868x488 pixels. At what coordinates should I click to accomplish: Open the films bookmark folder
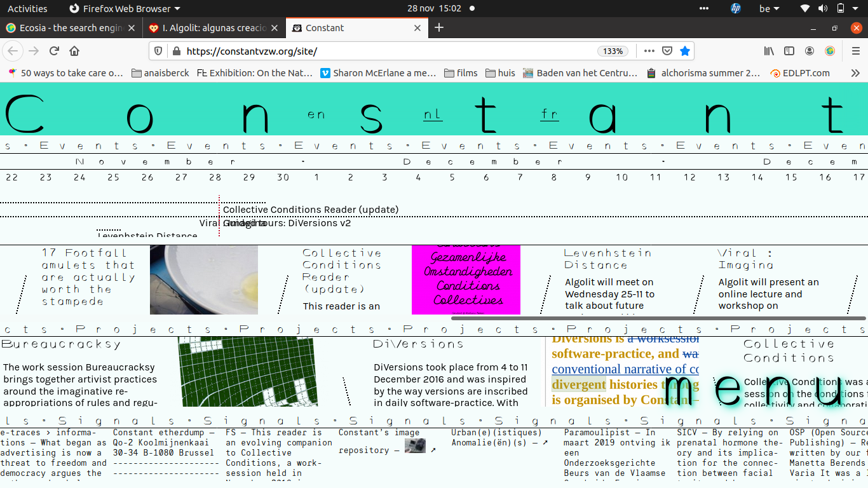(x=461, y=73)
